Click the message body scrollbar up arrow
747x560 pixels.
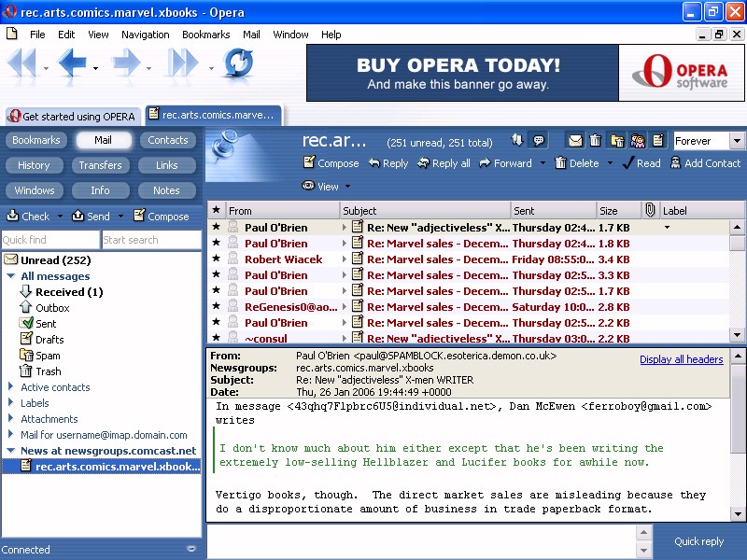737,356
